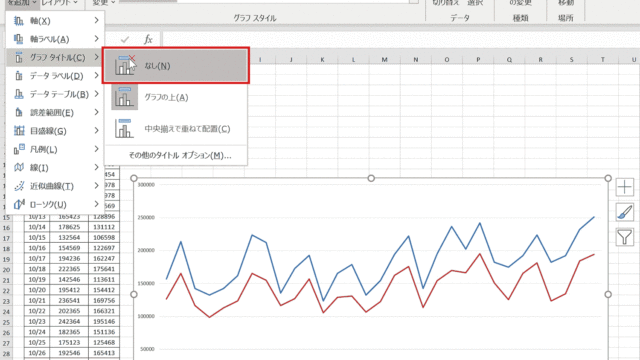
Task: Click cell with value 236541
Action: [69, 300]
